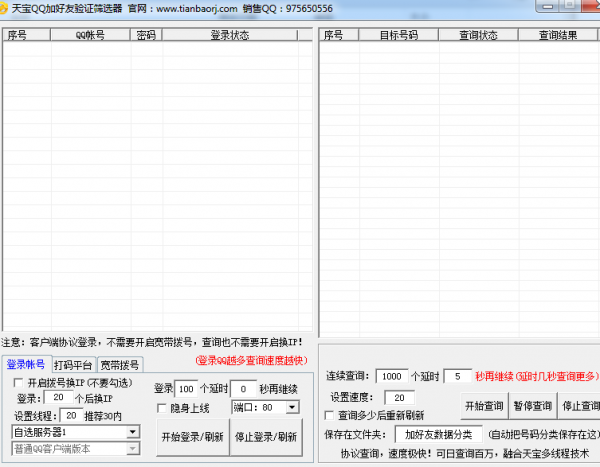The height and width of the screenshot is (467, 600).
Task: Toggle the 隐身上线 checkbox
Action: (162, 408)
